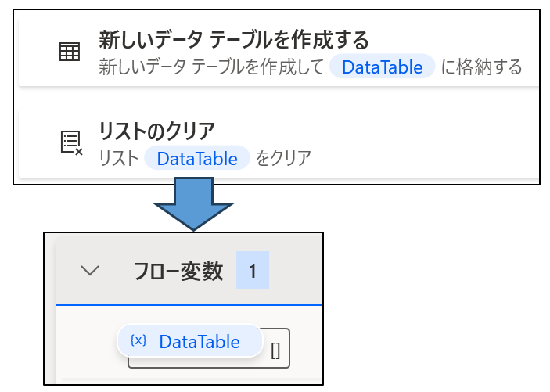Image resolution: width=550 pixels, height=392 pixels.
Task: Open DataTable variable in create table action
Action: [382, 67]
